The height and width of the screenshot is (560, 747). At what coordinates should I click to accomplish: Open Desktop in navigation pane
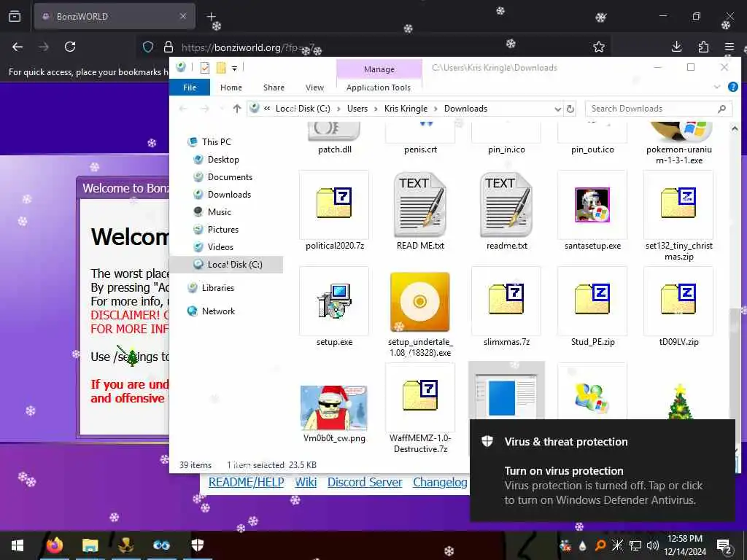(223, 160)
